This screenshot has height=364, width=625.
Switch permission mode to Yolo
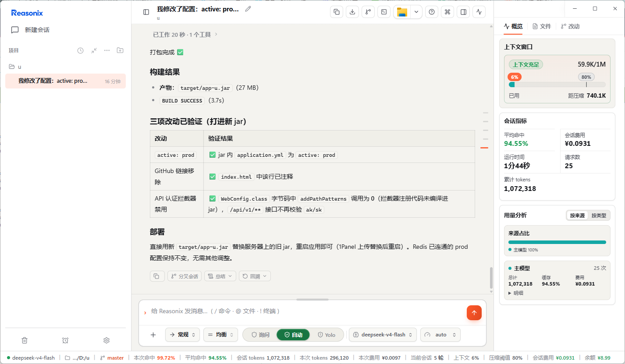(x=327, y=335)
